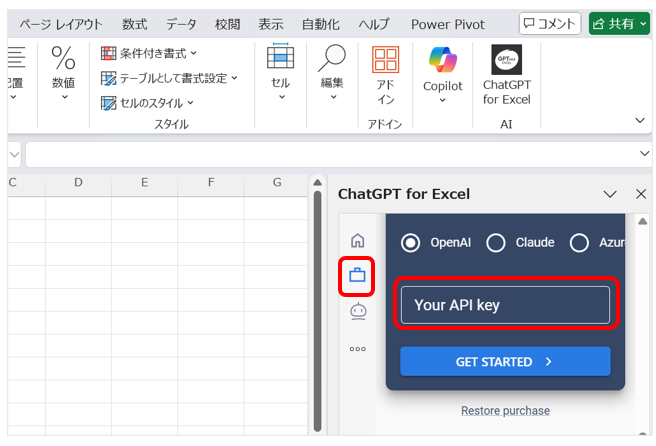
Task: Click into the formula bar input
Action: tap(331, 154)
